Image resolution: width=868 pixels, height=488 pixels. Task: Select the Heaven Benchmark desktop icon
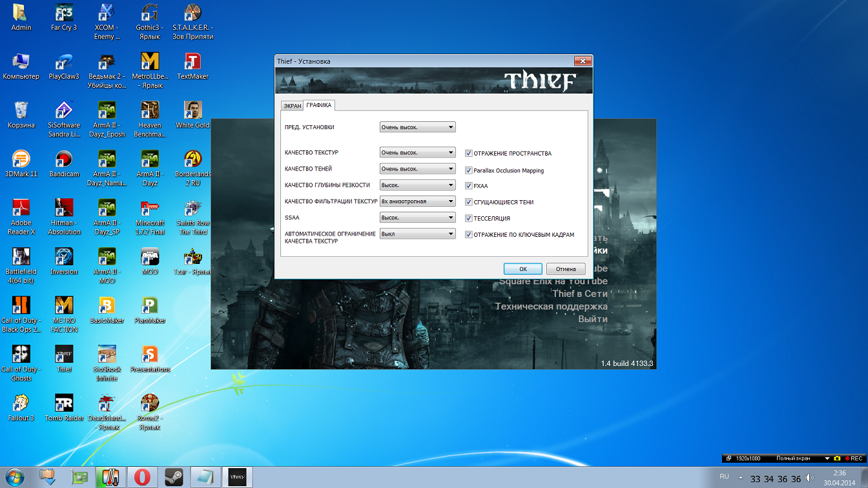[150, 120]
